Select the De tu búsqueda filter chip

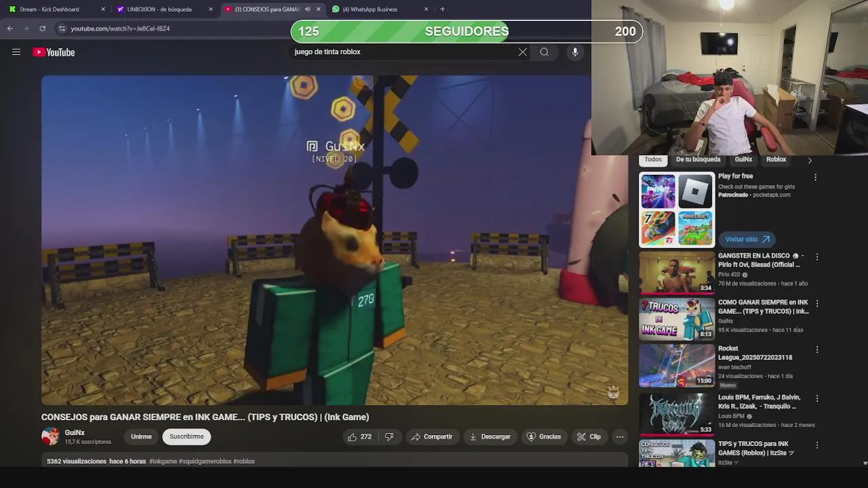click(x=698, y=160)
